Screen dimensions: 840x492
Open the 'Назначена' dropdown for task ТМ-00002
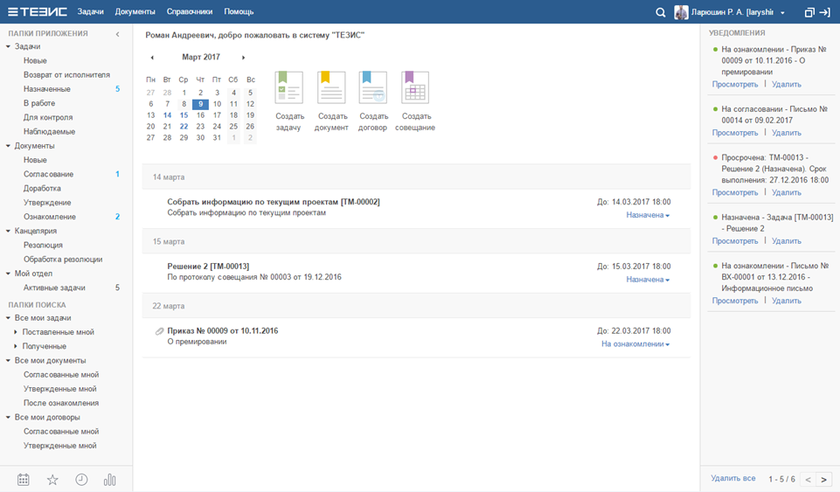click(x=647, y=215)
